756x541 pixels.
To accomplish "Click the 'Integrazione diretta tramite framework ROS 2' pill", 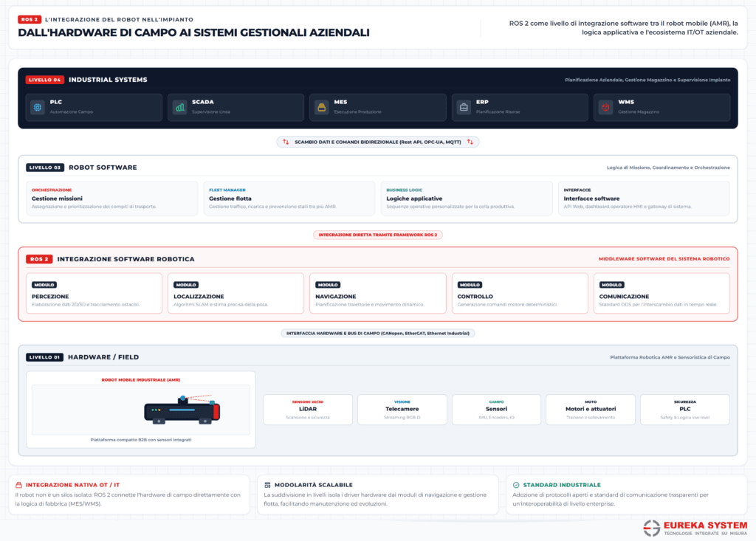I will coord(378,235).
